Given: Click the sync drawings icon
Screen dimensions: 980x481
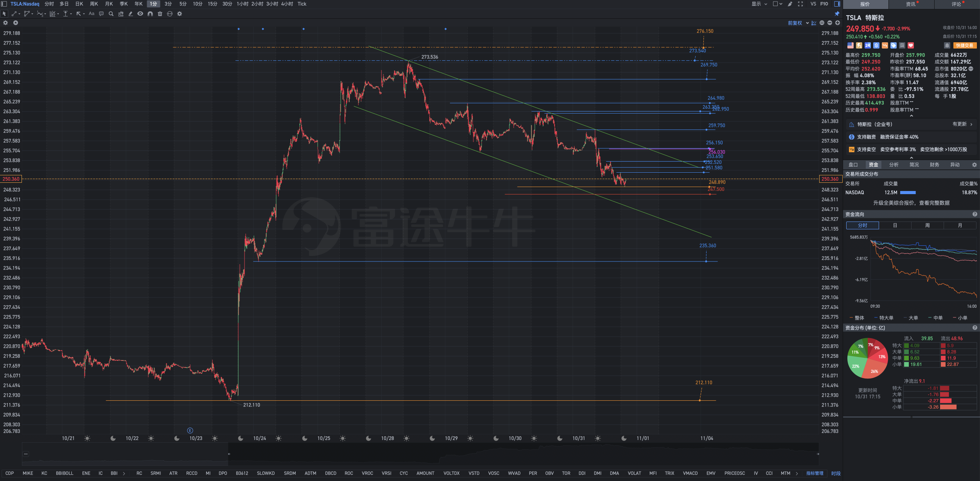Looking at the screenshot, I should click(170, 14).
